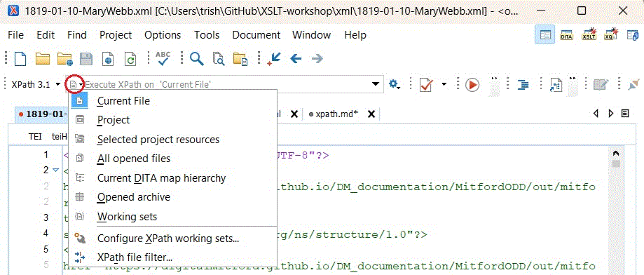The width and height of the screenshot is (644, 275).
Task: Open the Document menu
Action: tap(256, 35)
